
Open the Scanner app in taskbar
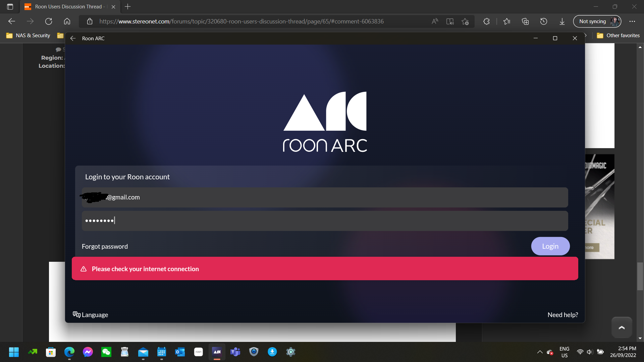125,352
